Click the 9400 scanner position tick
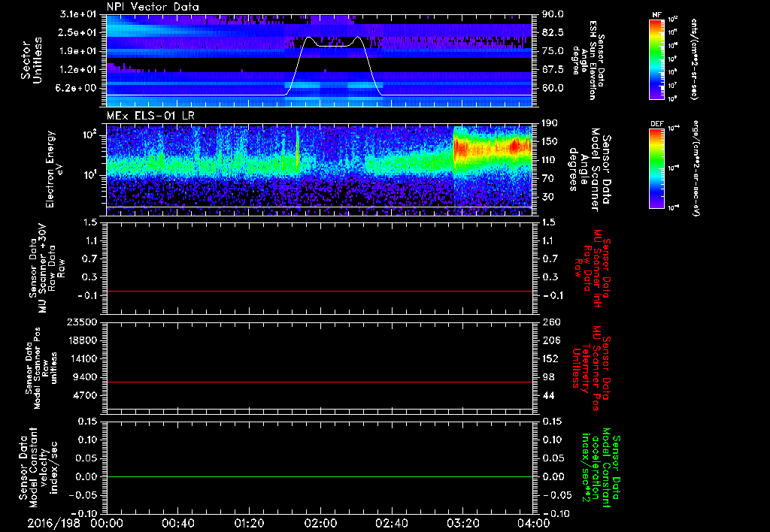The image size is (770, 532). pyautogui.click(x=84, y=377)
